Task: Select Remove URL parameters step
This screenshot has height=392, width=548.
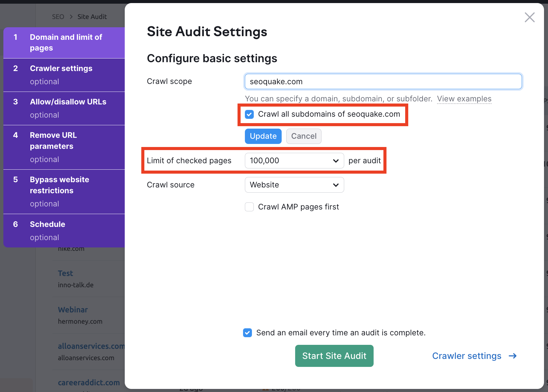Action: coord(64,147)
